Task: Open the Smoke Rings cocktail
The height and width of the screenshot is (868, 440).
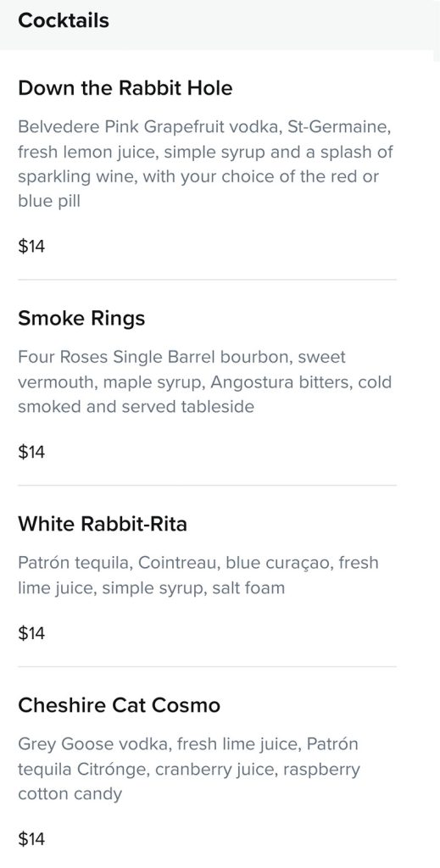Action: point(81,319)
